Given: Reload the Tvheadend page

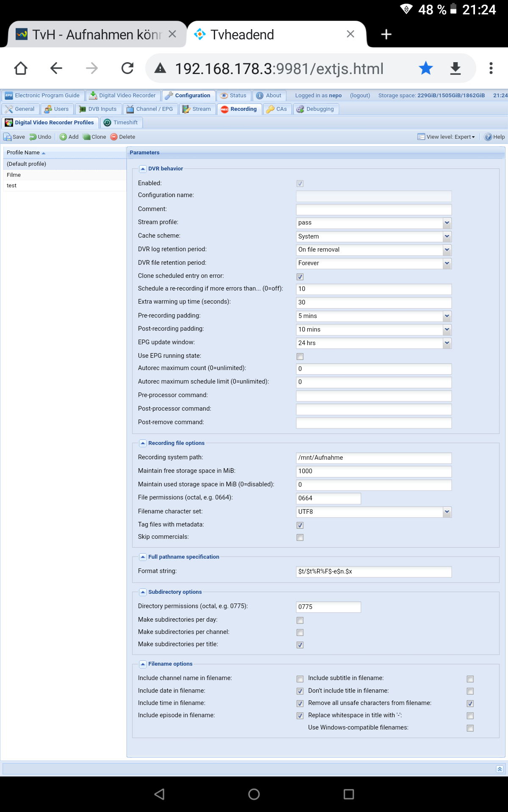Looking at the screenshot, I should pyautogui.click(x=127, y=68).
